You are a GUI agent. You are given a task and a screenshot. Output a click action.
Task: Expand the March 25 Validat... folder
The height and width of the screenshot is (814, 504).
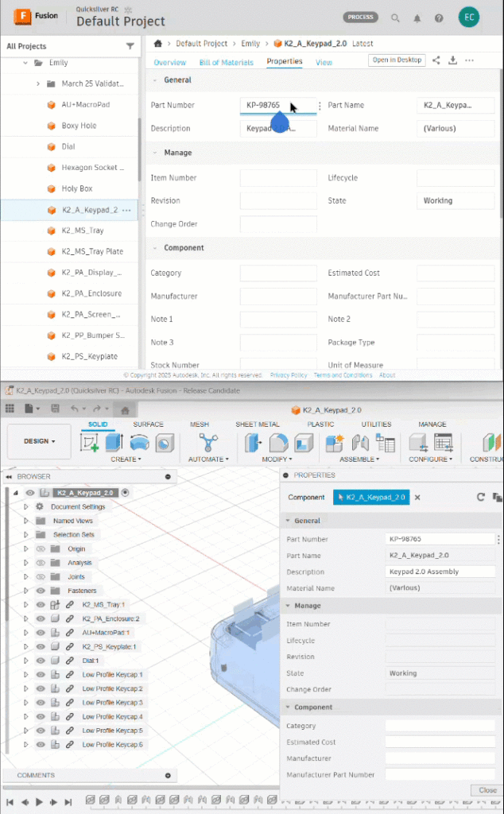pyautogui.click(x=38, y=83)
